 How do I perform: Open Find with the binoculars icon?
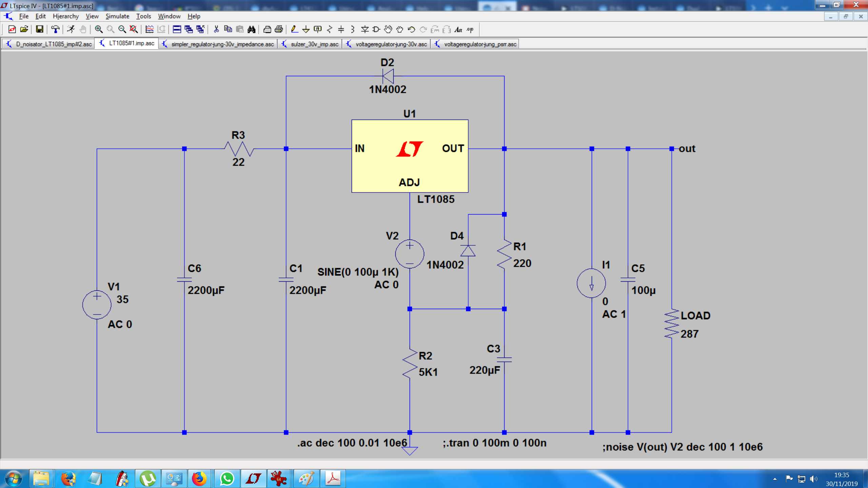pyautogui.click(x=251, y=29)
